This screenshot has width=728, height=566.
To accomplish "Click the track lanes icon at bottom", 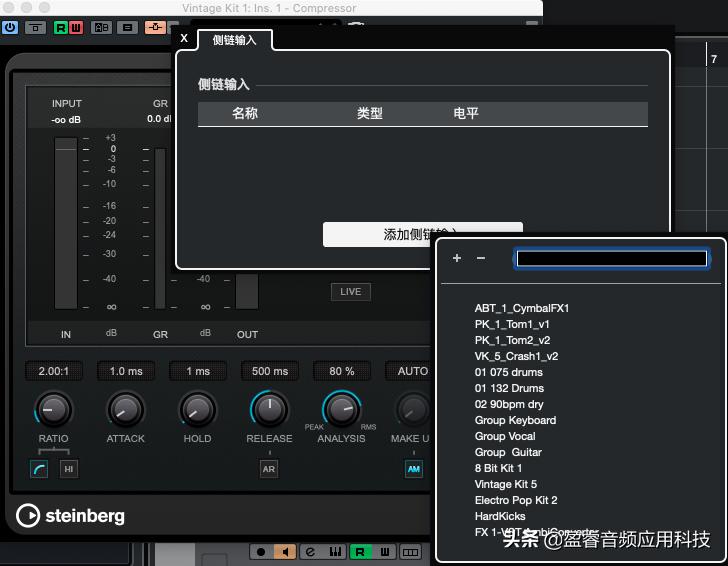I will click(x=410, y=552).
